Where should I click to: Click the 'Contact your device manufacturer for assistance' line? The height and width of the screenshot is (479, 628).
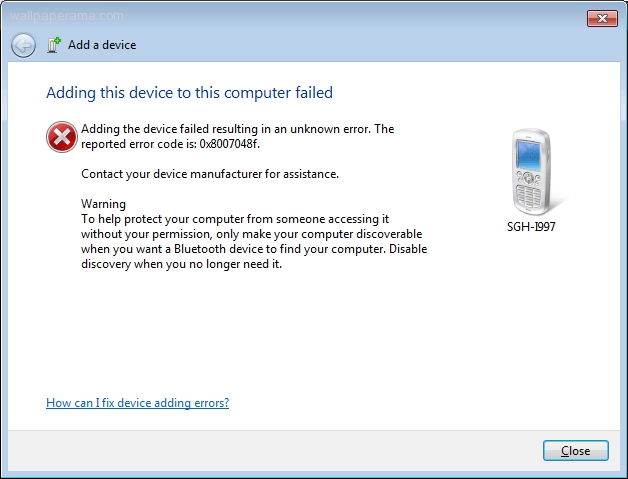pyautogui.click(x=210, y=174)
